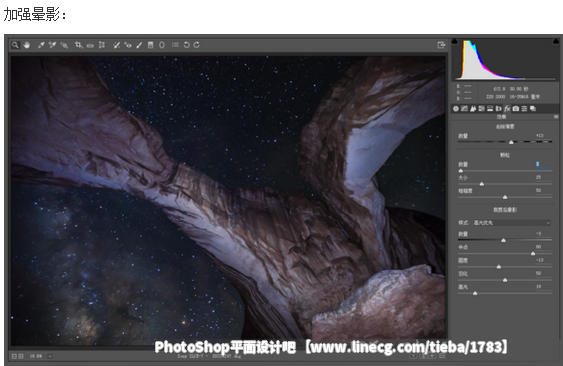Click the vignette Highlights slider handle
Viewport: 563px width, 366px height.
(475, 293)
